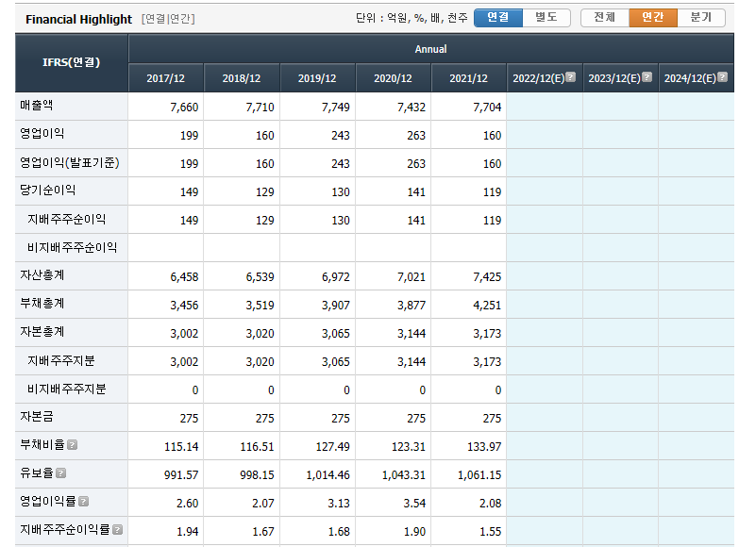
Task: Click the 2018/12 column header
Action: 242,78
